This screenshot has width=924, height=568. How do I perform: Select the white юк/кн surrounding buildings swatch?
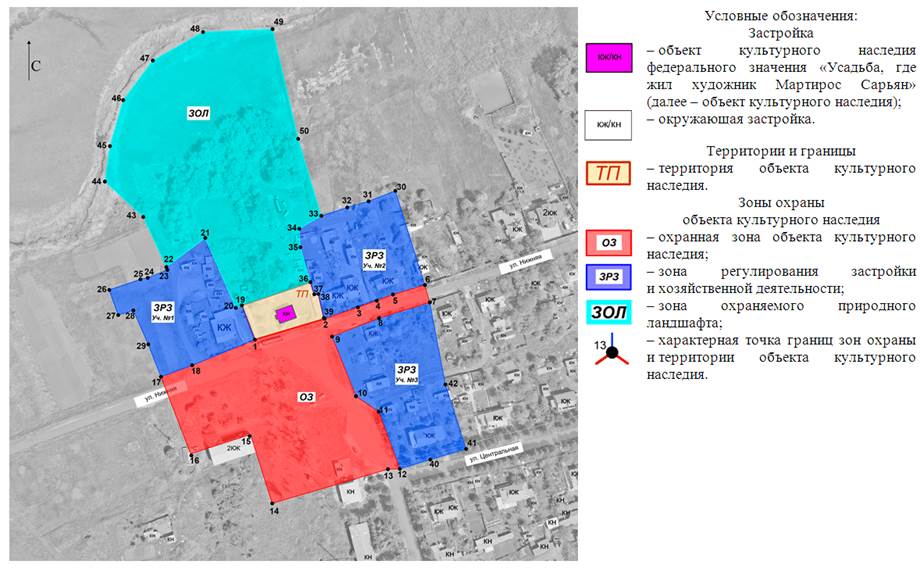tap(608, 125)
